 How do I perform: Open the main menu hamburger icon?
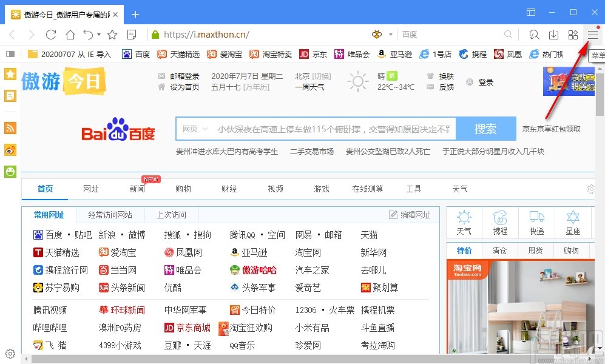593,35
